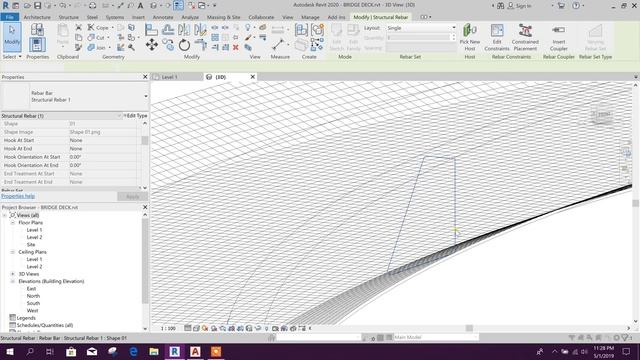This screenshot has height=360, width=640.
Task: Select the Measure between references tool
Action: 278,44
